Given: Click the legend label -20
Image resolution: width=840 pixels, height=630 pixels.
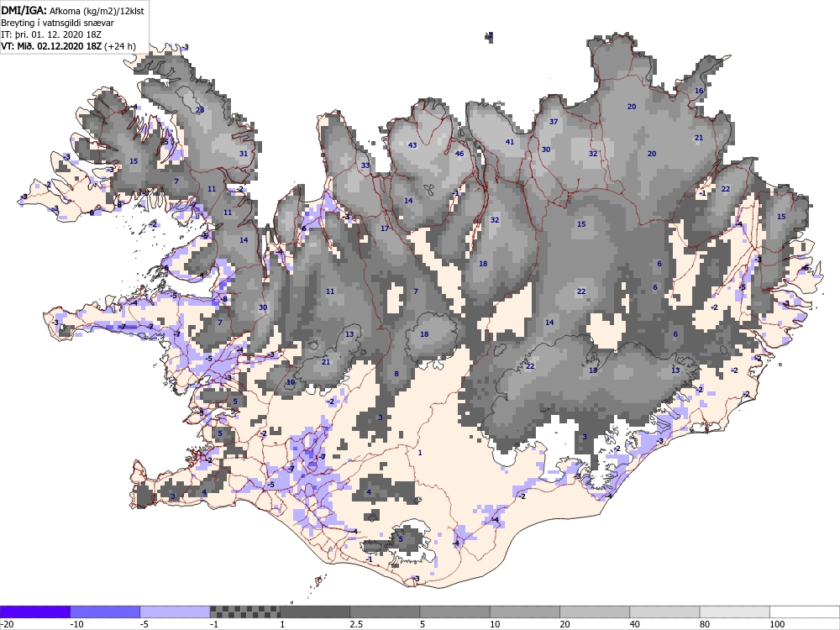Looking at the screenshot, I should coord(7,624).
